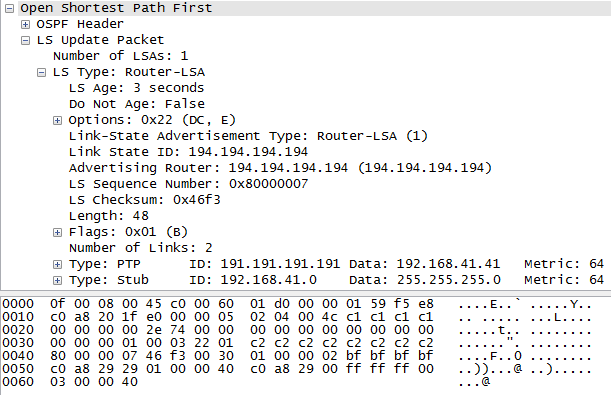The image size is (611, 395).
Task: Expand the Type: PTP link entry
Action: click(57, 264)
